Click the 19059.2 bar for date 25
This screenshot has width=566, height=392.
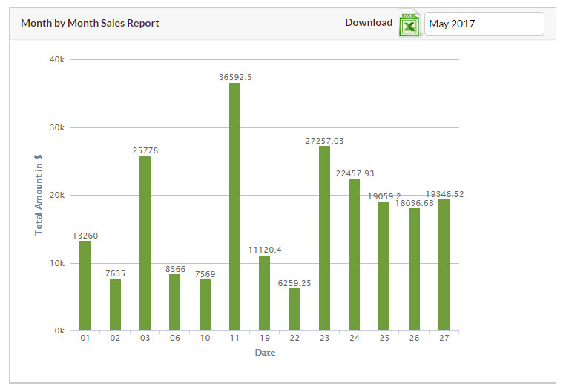[384, 266]
